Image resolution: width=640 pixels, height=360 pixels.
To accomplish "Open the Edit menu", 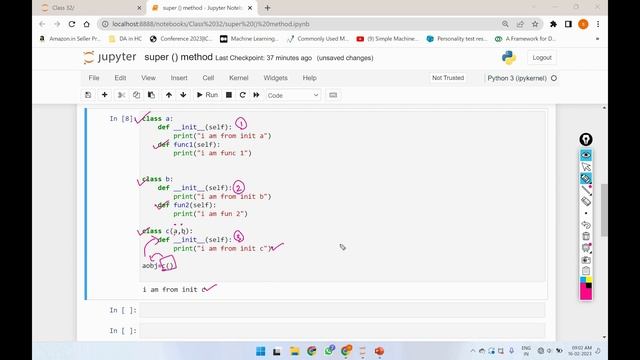I will [x=120, y=78].
